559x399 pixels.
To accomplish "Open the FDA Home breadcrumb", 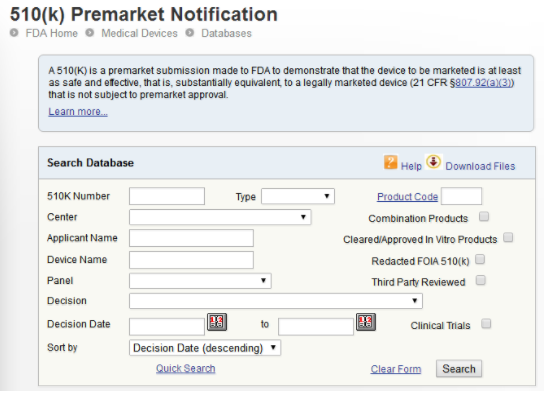I will (52, 33).
